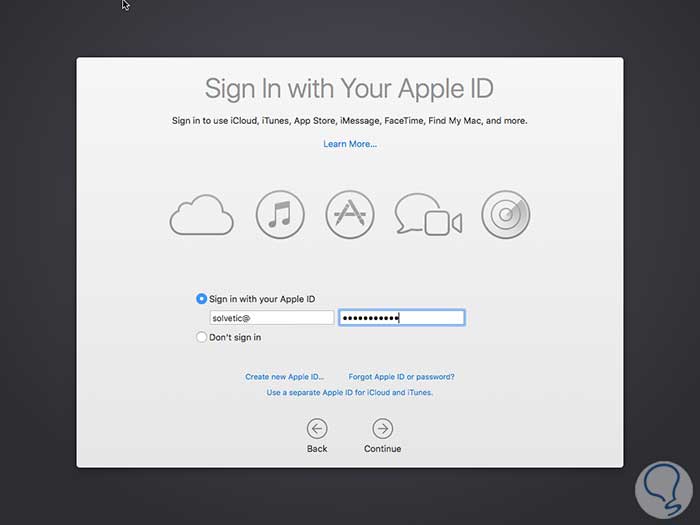This screenshot has width=700, height=525.
Task: Click the 'Continue' label text
Action: tap(383, 449)
